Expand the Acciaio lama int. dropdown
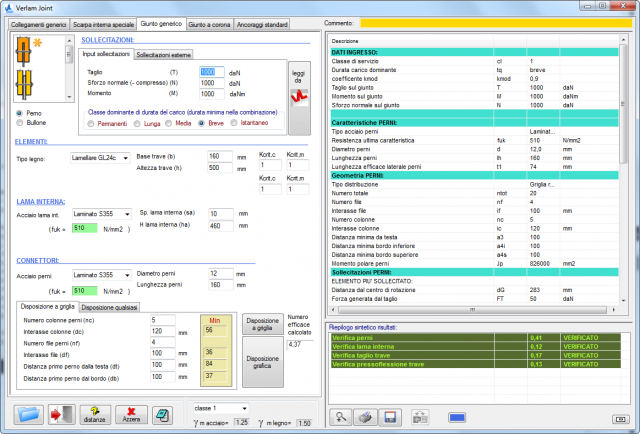The height and width of the screenshot is (434, 640). click(101, 215)
